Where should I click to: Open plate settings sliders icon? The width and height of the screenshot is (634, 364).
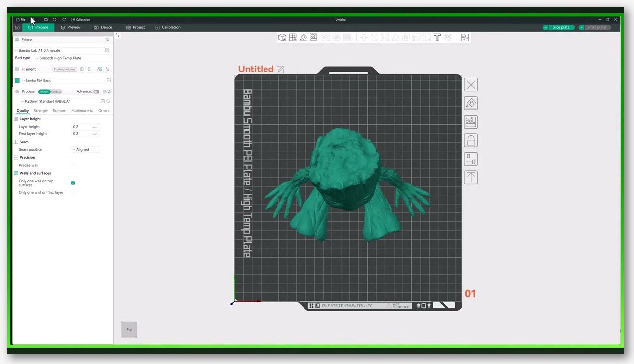[471, 159]
